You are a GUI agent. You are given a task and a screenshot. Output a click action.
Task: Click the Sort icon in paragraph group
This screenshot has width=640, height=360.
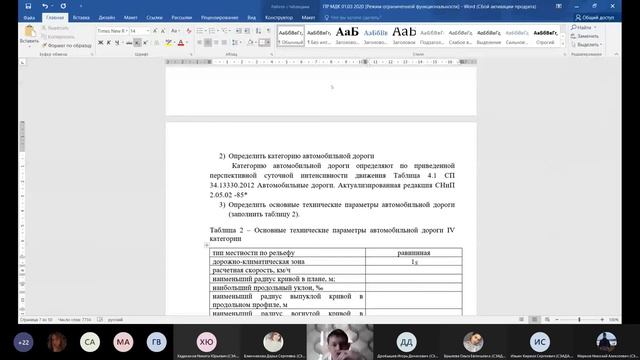[x=258, y=31]
